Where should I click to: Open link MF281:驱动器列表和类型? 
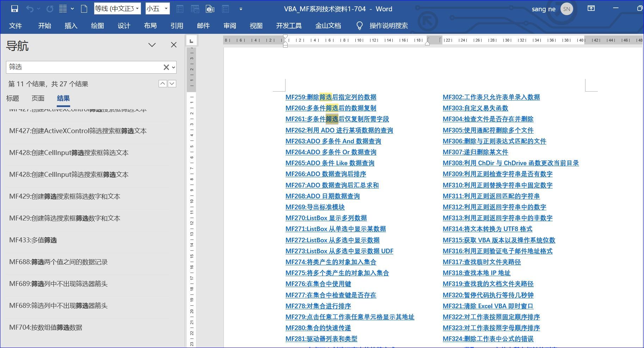pos(321,339)
